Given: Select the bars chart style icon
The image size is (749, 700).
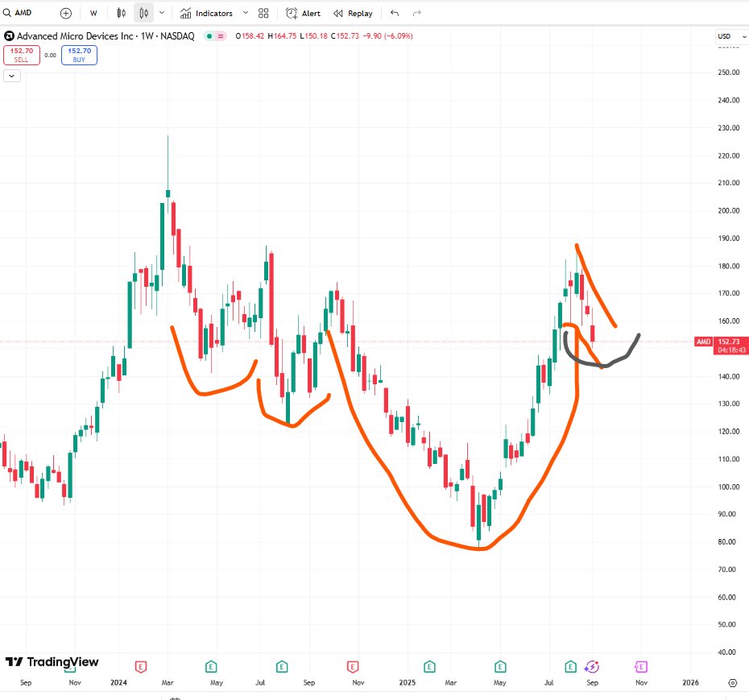Looking at the screenshot, I should coord(122,14).
